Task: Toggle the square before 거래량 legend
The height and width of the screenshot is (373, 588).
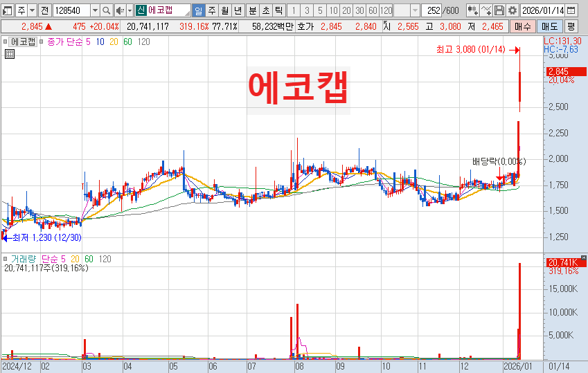Action: [x=6, y=259]
